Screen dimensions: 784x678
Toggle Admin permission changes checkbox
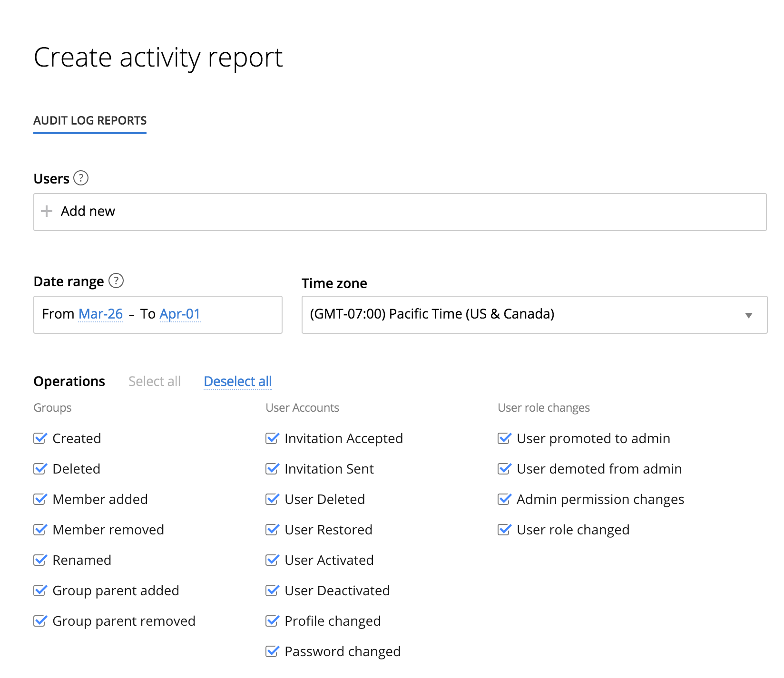pos(504,499)
